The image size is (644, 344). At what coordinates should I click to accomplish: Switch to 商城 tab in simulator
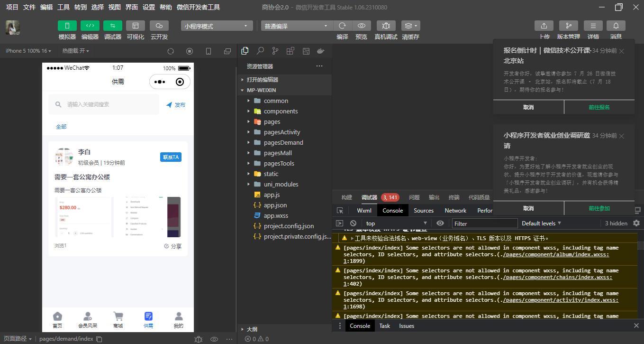(118, 320)
